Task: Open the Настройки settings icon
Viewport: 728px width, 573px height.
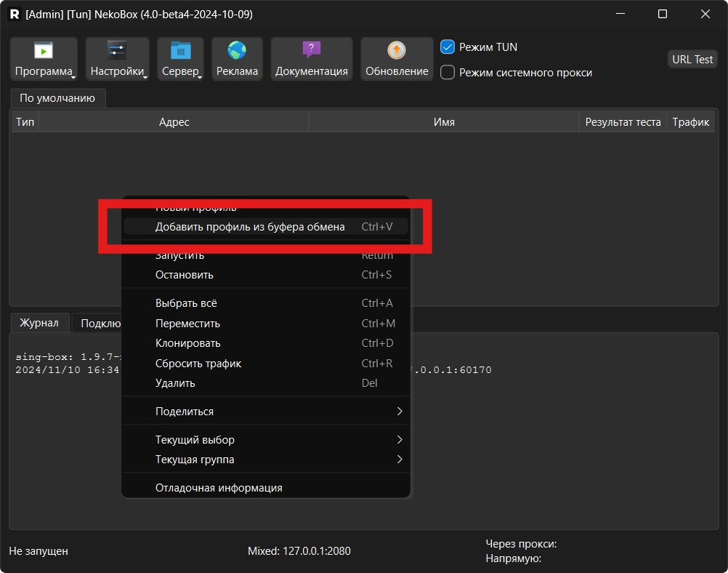Action: pos(117,51)
